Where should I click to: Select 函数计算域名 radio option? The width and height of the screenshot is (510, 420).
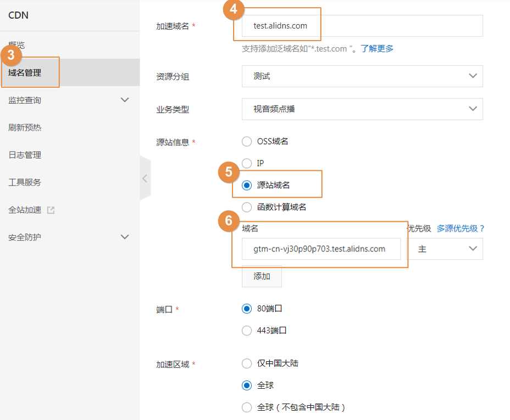click(x=247, y=207)
